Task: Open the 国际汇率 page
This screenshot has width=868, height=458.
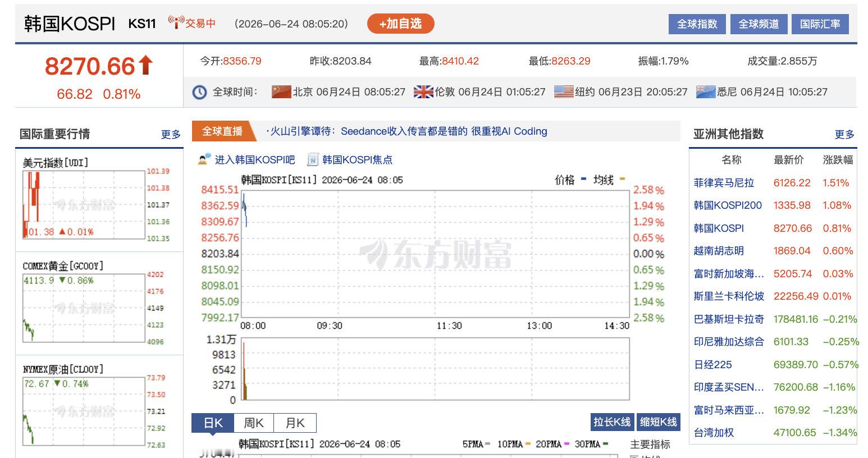Action: pos(820,24)
